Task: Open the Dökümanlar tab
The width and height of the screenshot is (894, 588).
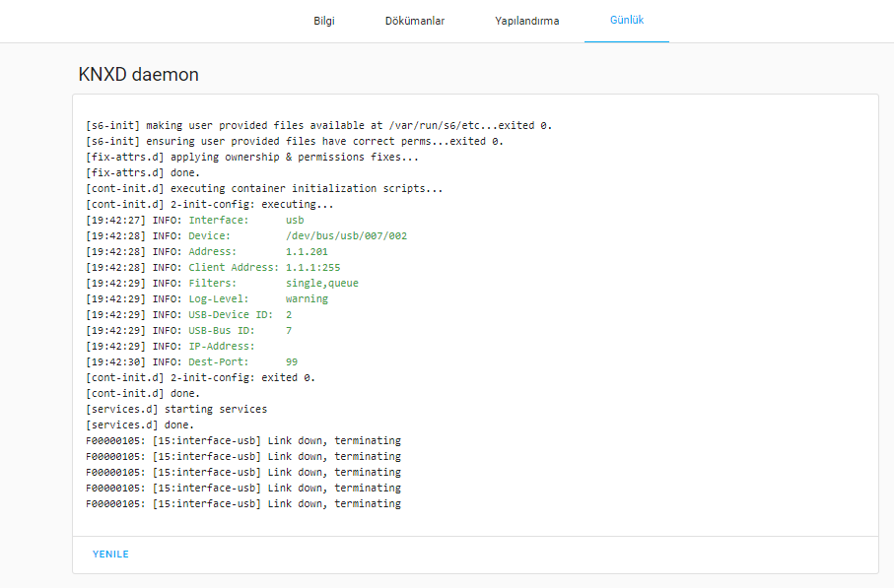Action: click(415, 20)
